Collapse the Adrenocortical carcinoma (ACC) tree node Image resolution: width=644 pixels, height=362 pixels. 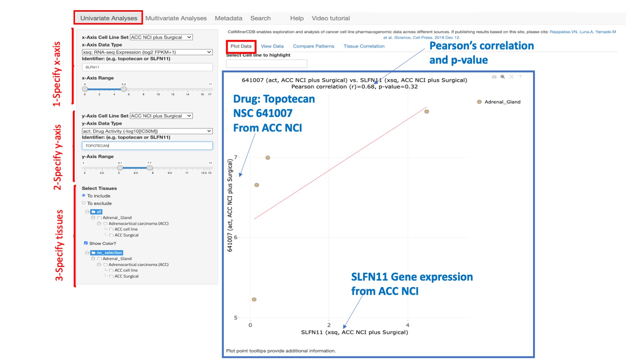click(x=98, y=223)
